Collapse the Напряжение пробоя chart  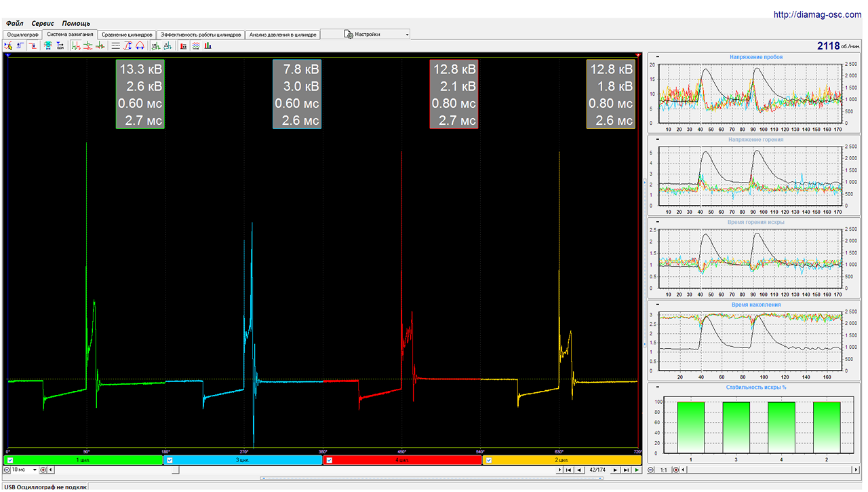tap(658, 57)
